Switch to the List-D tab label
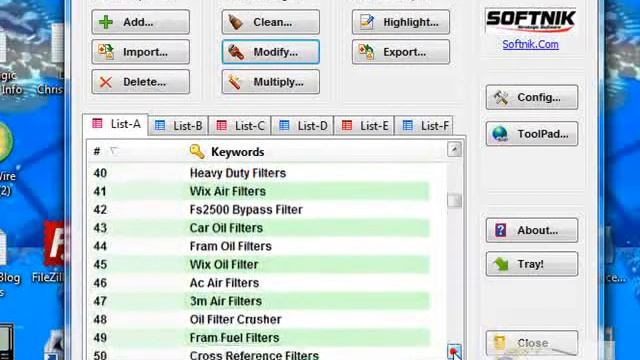 (x=313, y=126)
